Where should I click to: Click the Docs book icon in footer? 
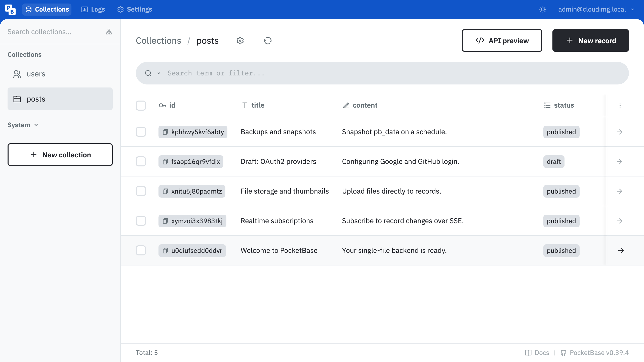coord(528,353)
